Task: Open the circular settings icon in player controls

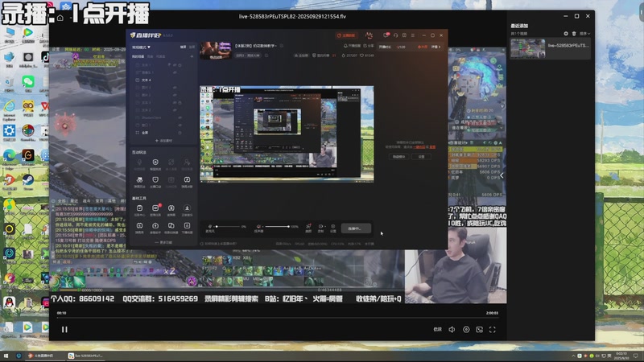Action: click(466, 329)
